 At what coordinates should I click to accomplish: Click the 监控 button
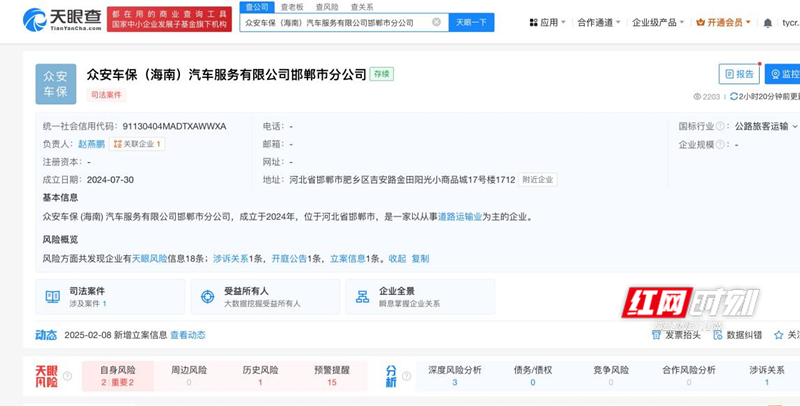783,74
